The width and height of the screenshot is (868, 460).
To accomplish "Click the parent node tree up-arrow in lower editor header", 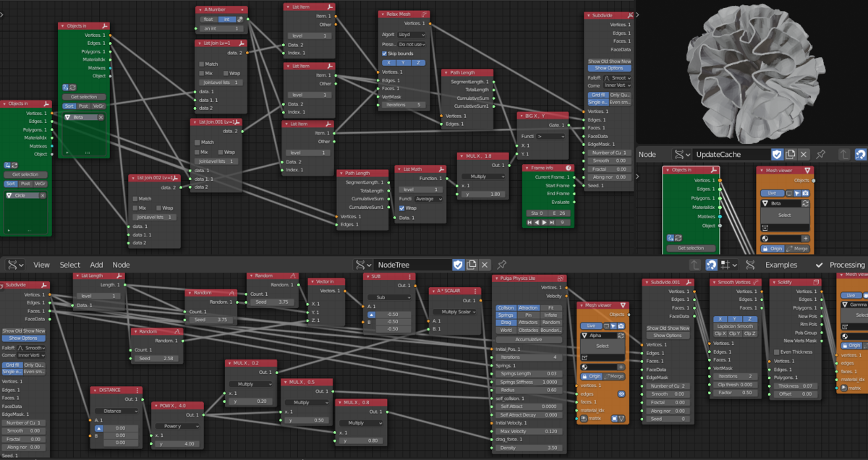I will (694, 265).
